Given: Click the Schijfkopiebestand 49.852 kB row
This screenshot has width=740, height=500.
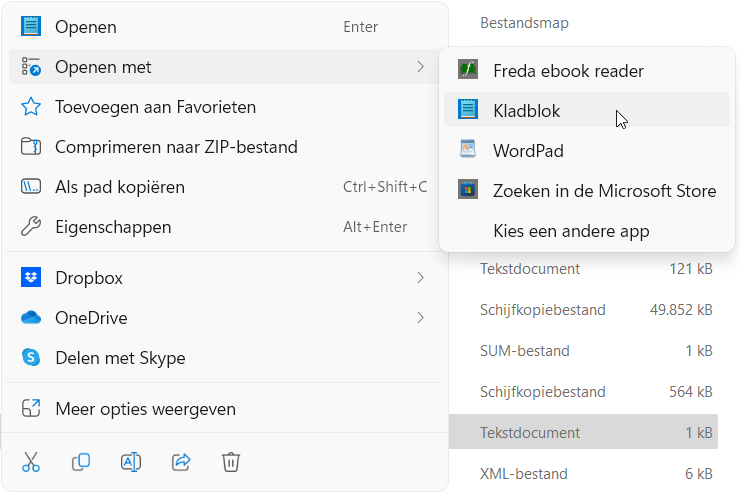Looking at the screenshot, I should (x=584, y=310).
